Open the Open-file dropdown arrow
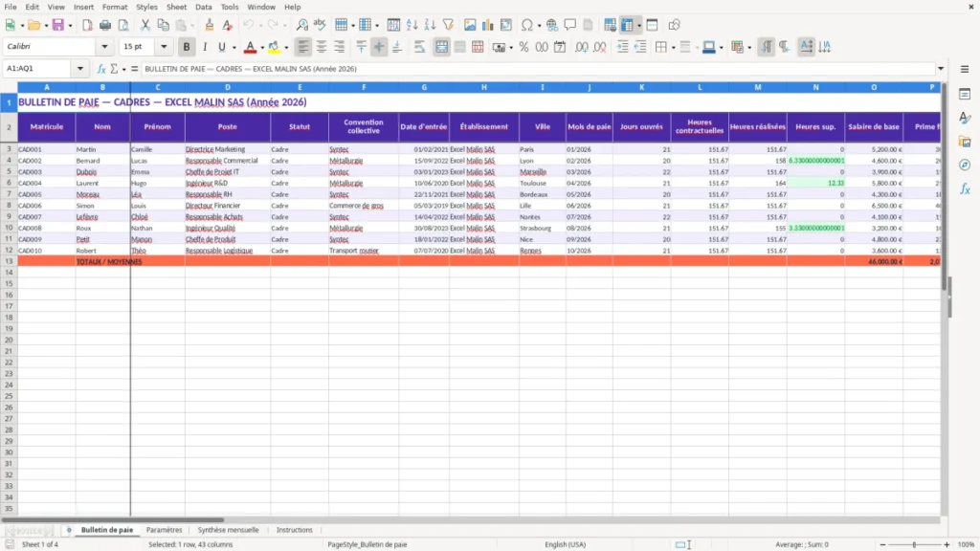Viewport: 980px width, 551px height. coord(46,26)
